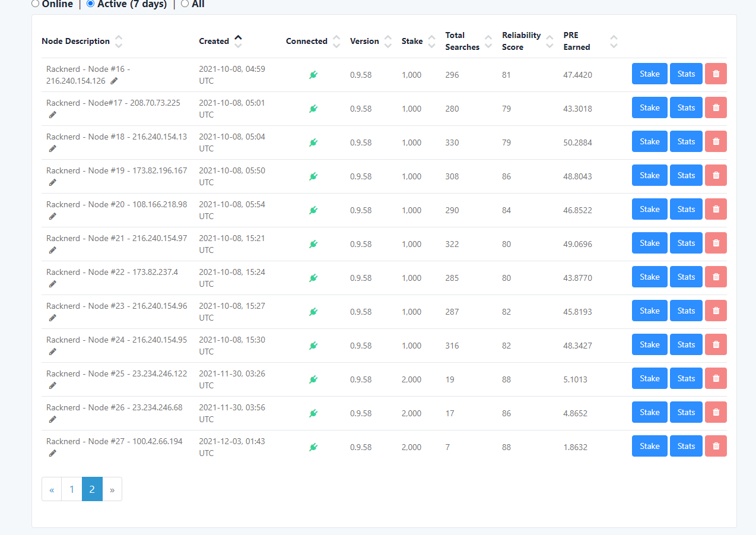756x535 pixels.
Task: Sort nodes by PRE Earned arrows
Action: pos(614,41)
